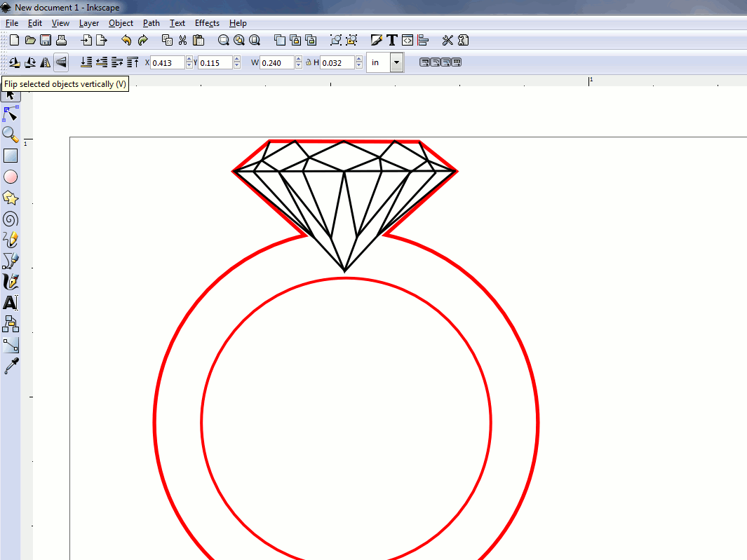Select the Node edit tool

(11, 114)
